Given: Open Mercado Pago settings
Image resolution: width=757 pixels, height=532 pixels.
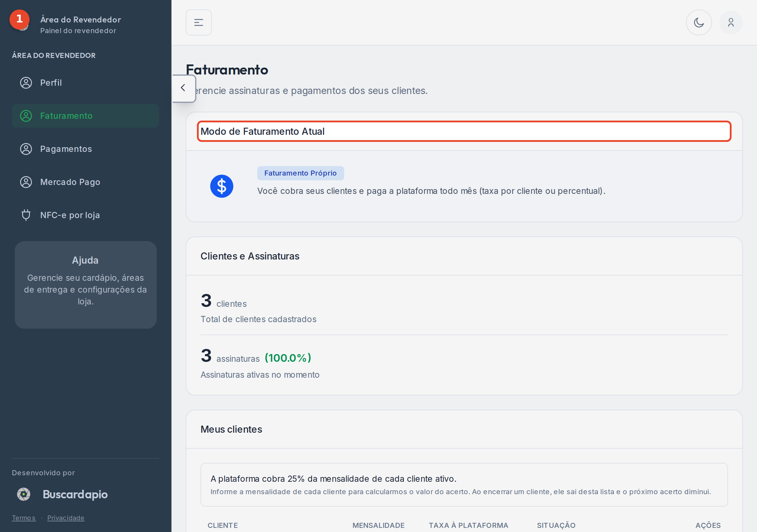Looking at the screenshot, I should click(x=85, y=182).
